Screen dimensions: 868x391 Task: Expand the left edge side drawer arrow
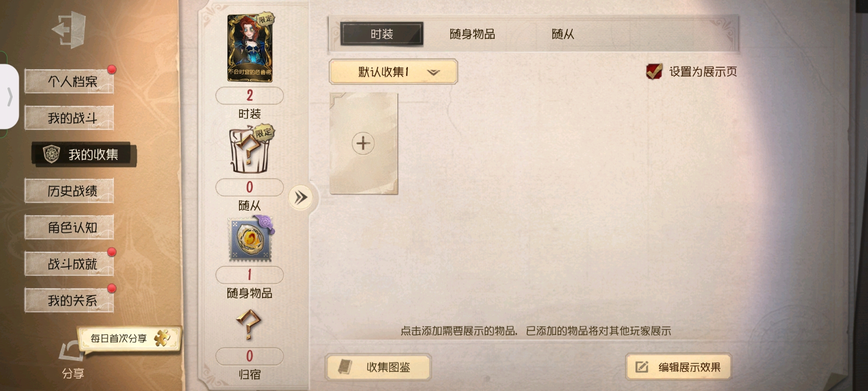coord(10,96)
